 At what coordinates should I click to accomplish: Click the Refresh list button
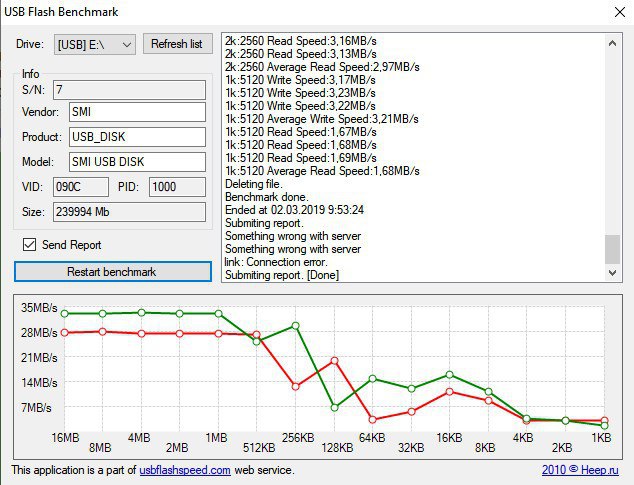tap(178, 44)
